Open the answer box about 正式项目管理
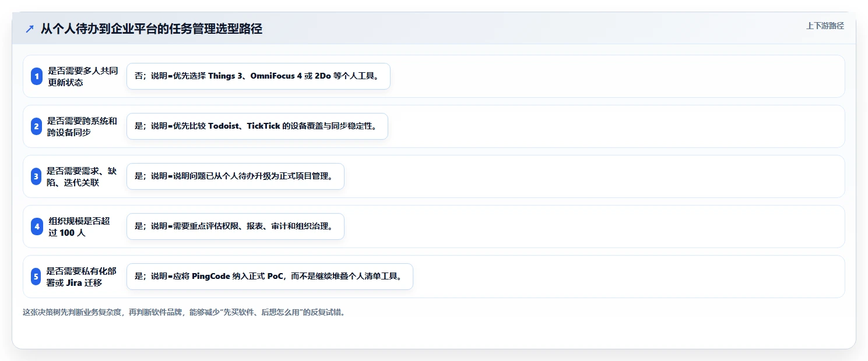 [x=236, y=176]
